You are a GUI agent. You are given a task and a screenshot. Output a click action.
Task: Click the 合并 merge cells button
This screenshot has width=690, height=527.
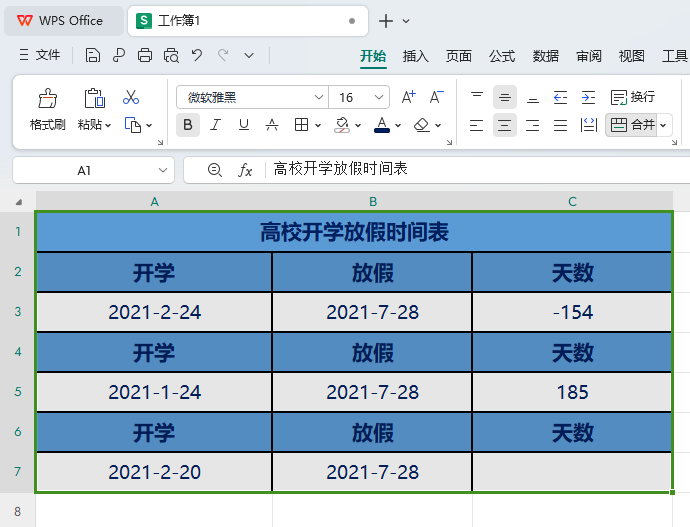[632, 125]
